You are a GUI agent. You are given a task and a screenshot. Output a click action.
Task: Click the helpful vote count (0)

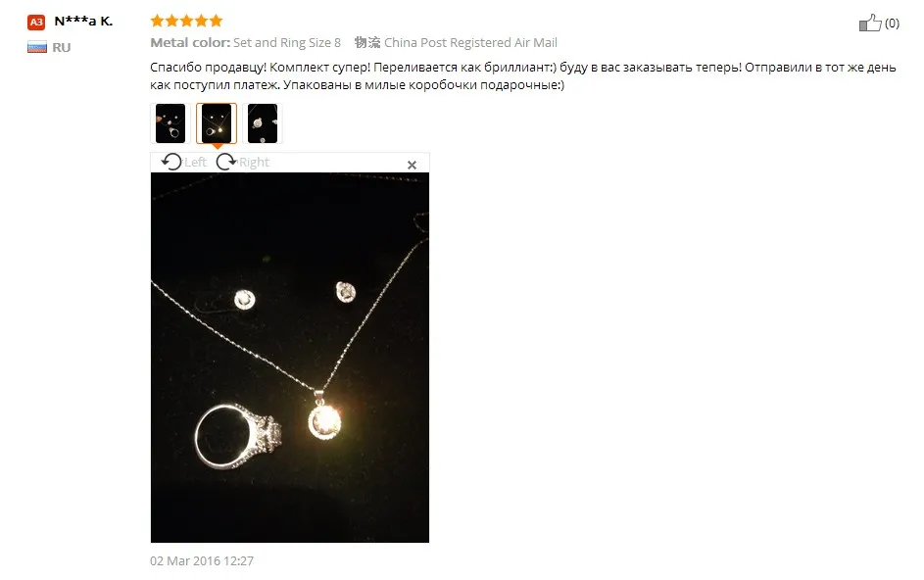pos(893,23)
